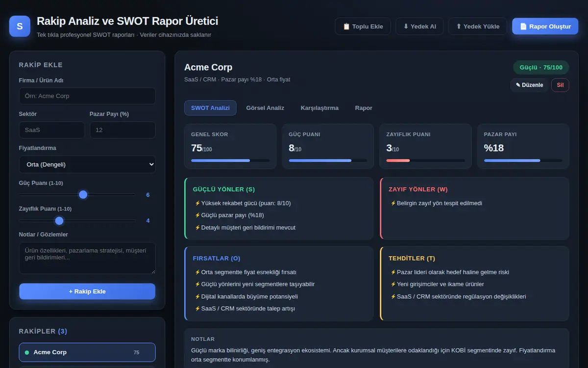Click 'Orta segmentte fiyat esnekliği fırsatı'
The height and width of the screenshot is (368, 588).
[x=248, y=272]
